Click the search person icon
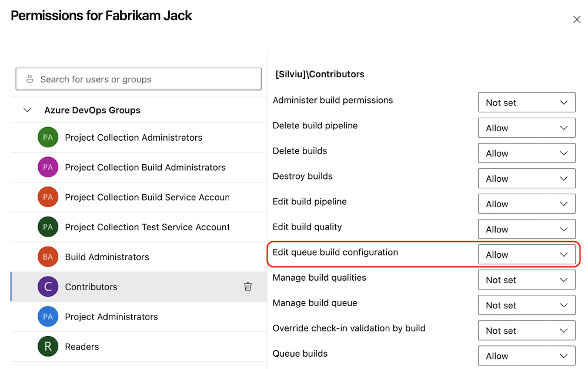 point(28,79)
